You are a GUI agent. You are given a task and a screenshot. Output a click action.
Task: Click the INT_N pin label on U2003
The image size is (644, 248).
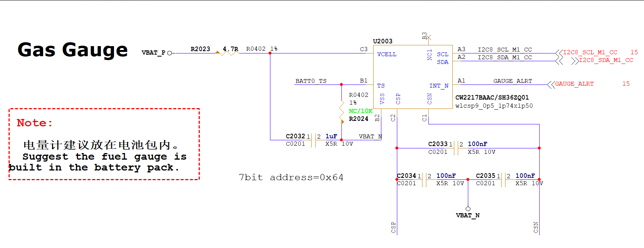pyautogui.click(x=438, y=86)
